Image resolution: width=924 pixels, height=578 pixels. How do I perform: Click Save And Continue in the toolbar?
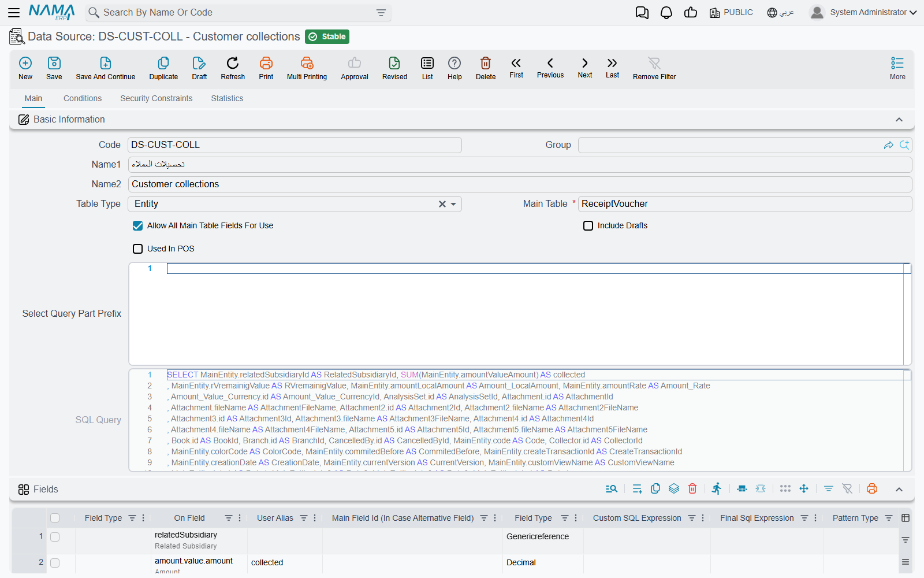(106, 68)
